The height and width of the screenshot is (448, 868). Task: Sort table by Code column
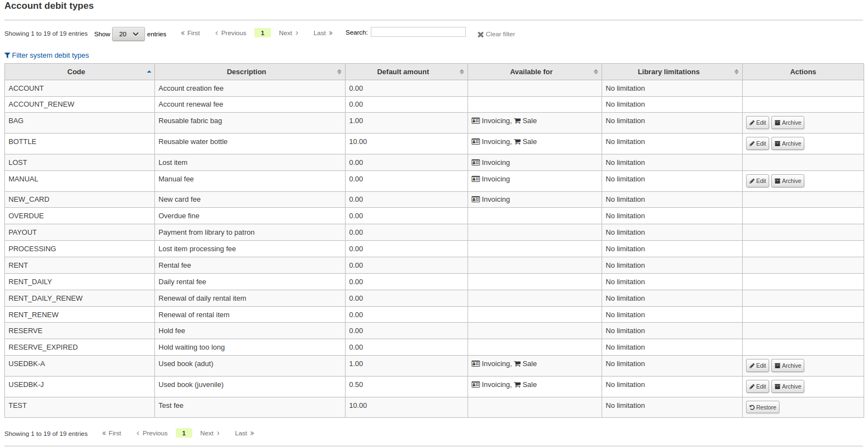click(76, 72)
